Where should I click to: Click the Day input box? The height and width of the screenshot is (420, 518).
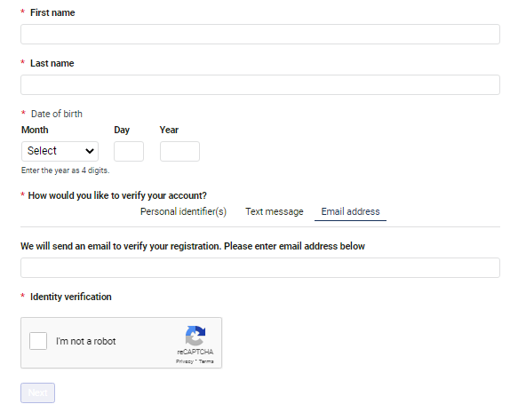click(129, 151)
